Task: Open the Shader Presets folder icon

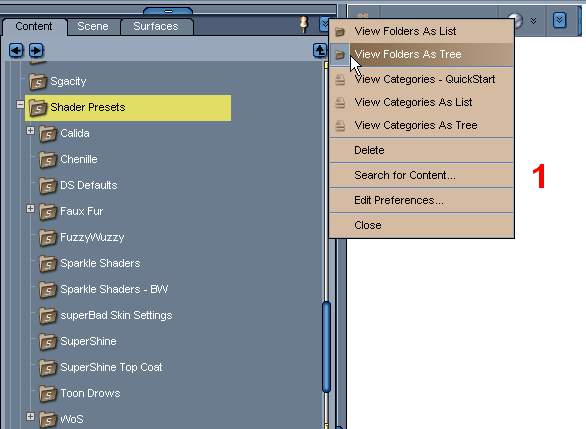Action: [x=38, y=108]
